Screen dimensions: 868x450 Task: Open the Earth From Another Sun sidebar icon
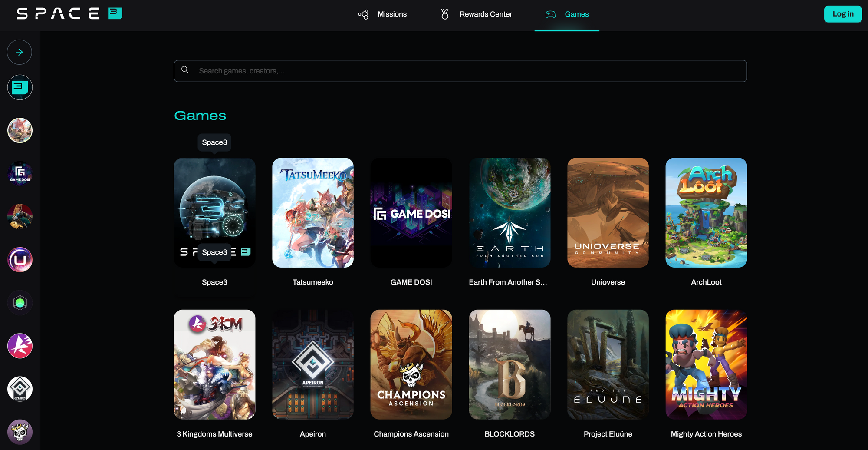[x=20, y=216]
